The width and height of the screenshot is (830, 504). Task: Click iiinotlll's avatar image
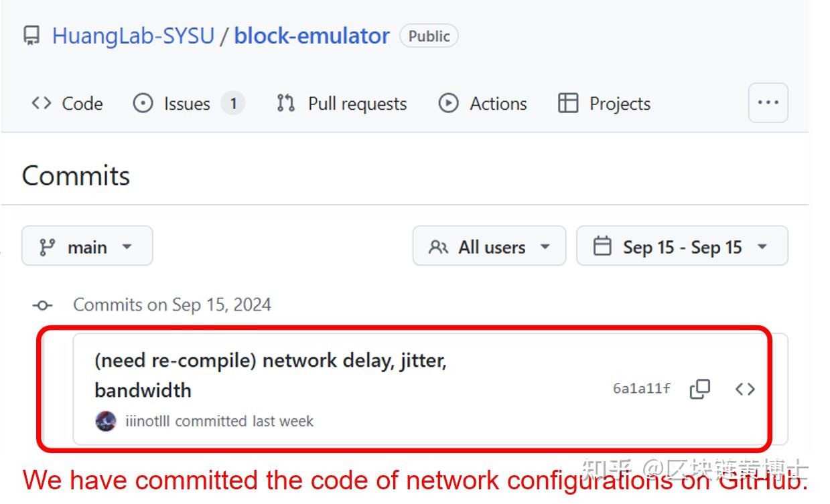106,421
